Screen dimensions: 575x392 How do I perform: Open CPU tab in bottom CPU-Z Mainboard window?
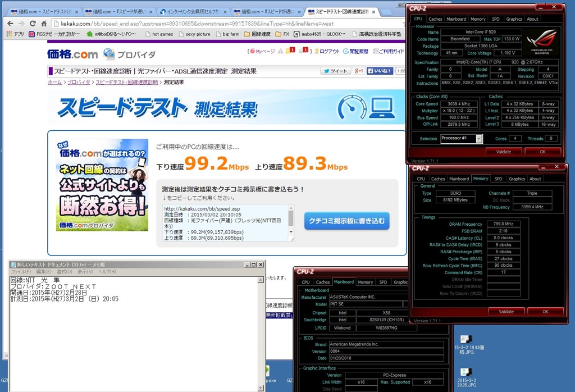coord(305,282)
